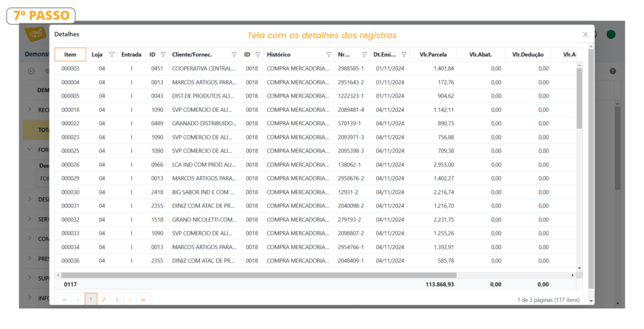Click dialog outer scrollbar down arrow

point(591,301)
